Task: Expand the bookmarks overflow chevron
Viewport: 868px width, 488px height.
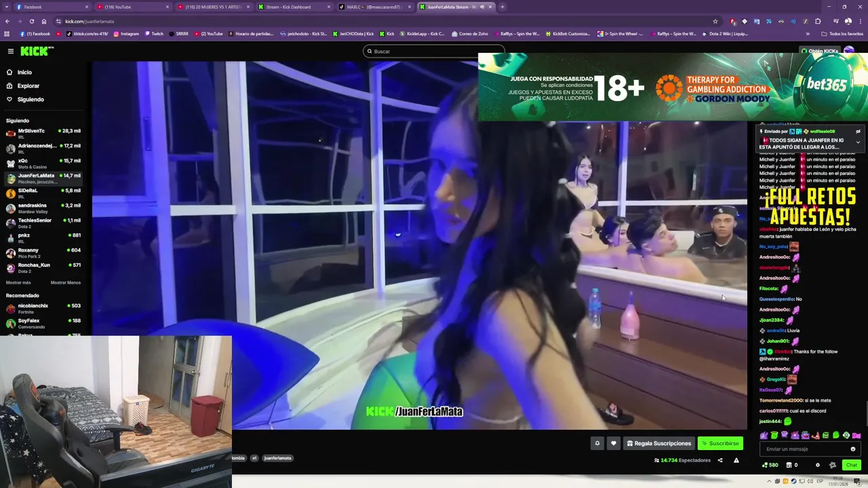Action: click(x=808, y=33)
